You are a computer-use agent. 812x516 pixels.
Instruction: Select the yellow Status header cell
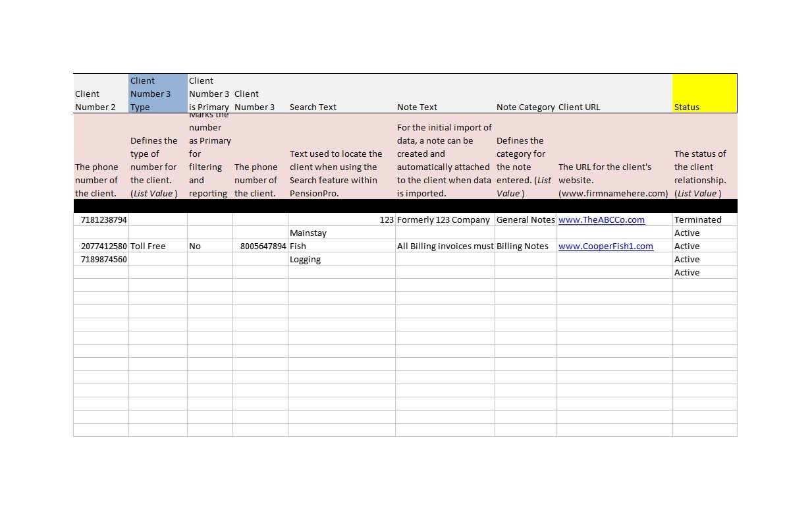coord(704,94)
